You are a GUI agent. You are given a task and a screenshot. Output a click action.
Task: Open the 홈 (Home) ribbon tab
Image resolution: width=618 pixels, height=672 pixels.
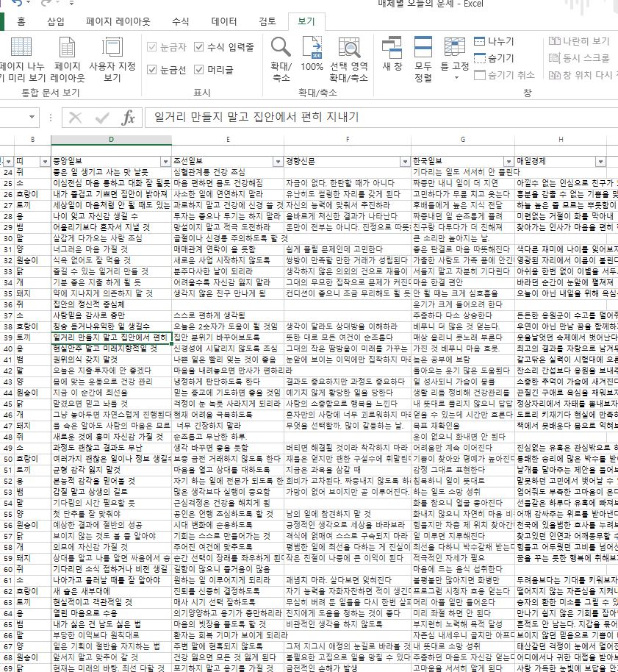pos(21,21)
